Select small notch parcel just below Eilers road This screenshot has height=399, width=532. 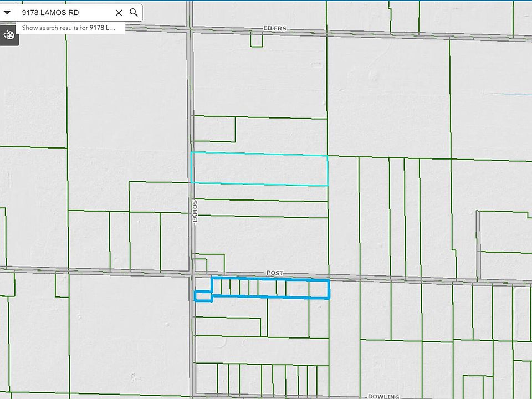(256, 39)
